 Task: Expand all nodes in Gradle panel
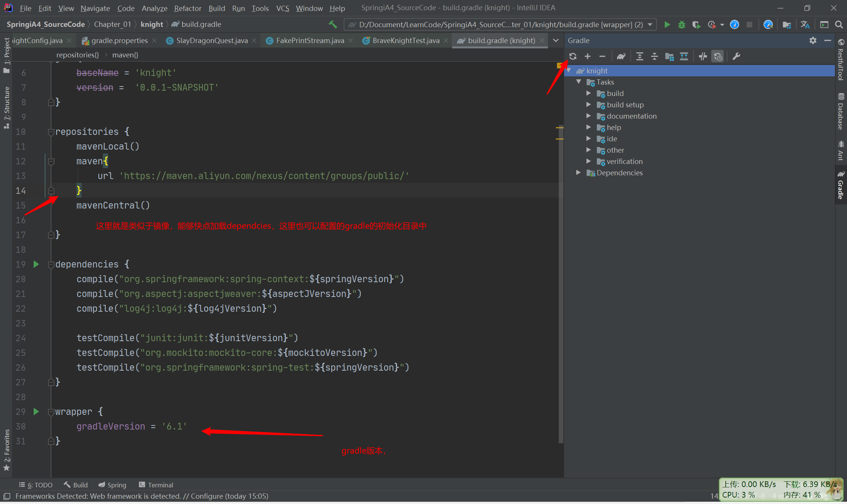tap(640, 57)
